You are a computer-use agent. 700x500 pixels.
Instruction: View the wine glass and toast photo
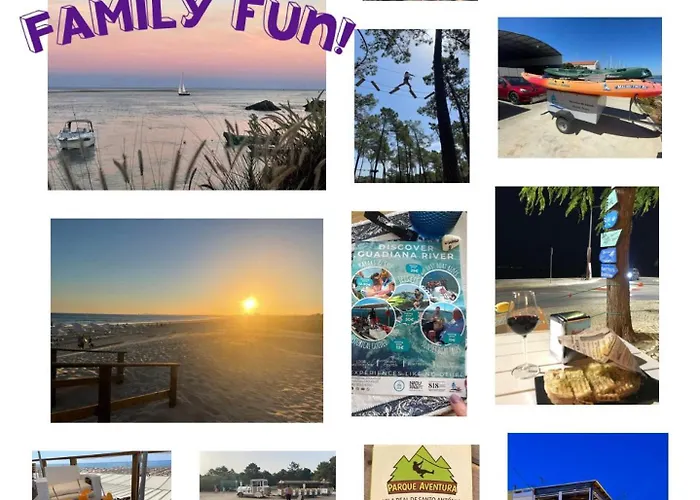point(577,296)
